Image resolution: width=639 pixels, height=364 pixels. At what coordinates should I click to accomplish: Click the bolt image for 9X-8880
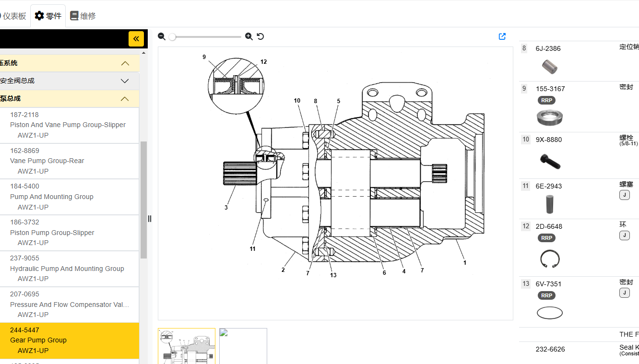point(549,161)
